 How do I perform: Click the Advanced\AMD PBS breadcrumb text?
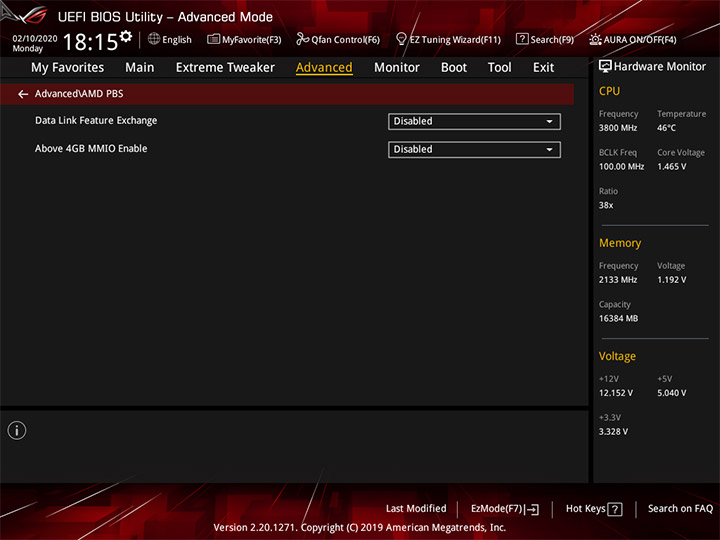79,94
